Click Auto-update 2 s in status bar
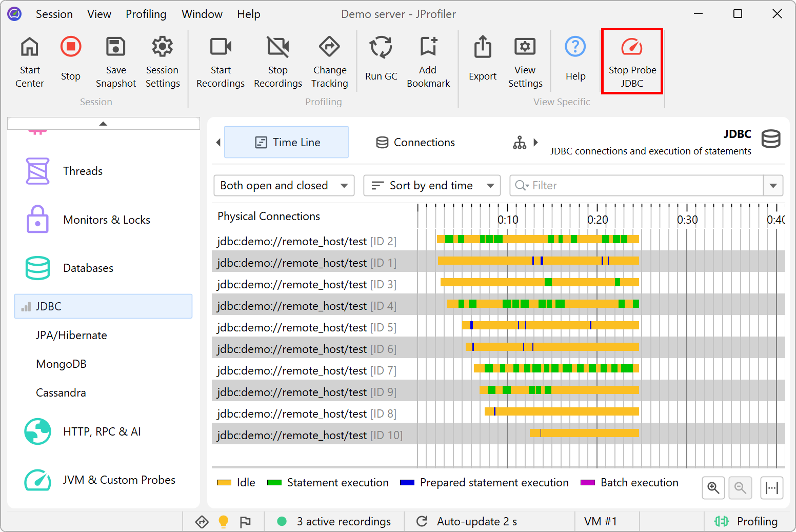This screenshot has width=796, height=532. pyautogui.click(x=468, y=521)
